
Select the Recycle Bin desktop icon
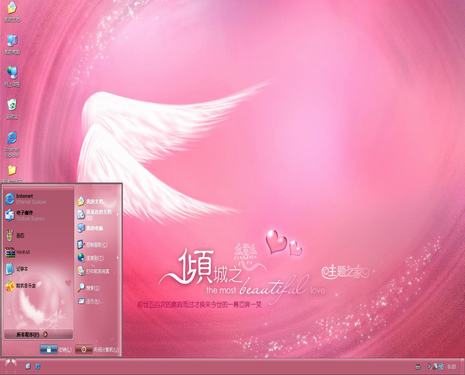[12, 109]
